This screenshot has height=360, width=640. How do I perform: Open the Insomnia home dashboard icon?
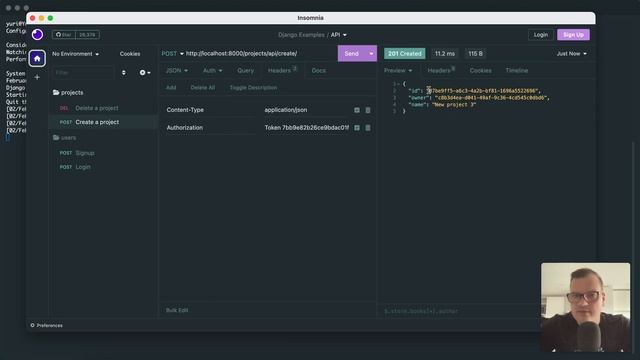pyautogui.click(x=37, y=58)
